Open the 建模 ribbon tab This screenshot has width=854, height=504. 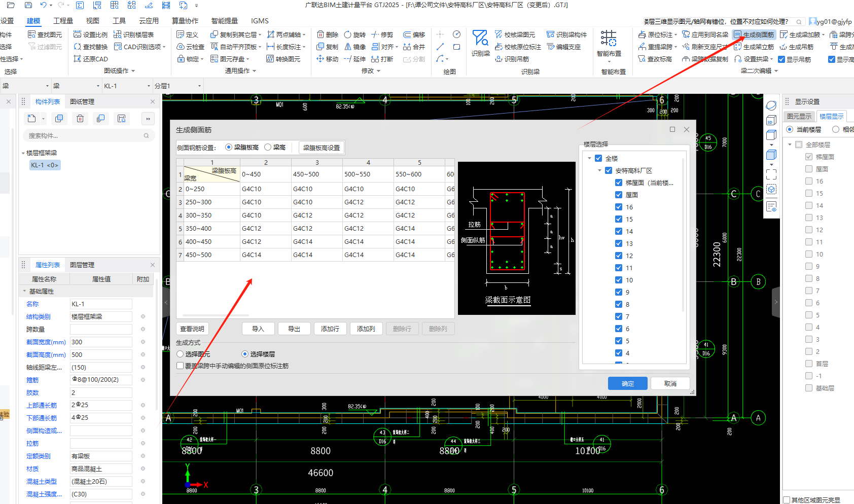(x=33, y=21)
